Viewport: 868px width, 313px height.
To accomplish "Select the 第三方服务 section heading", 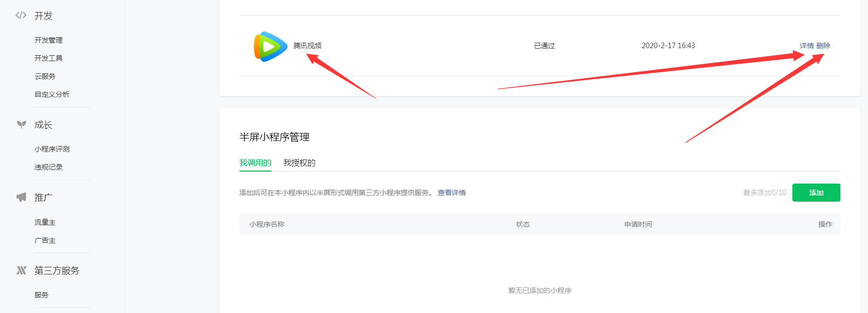I will [57, 271].
